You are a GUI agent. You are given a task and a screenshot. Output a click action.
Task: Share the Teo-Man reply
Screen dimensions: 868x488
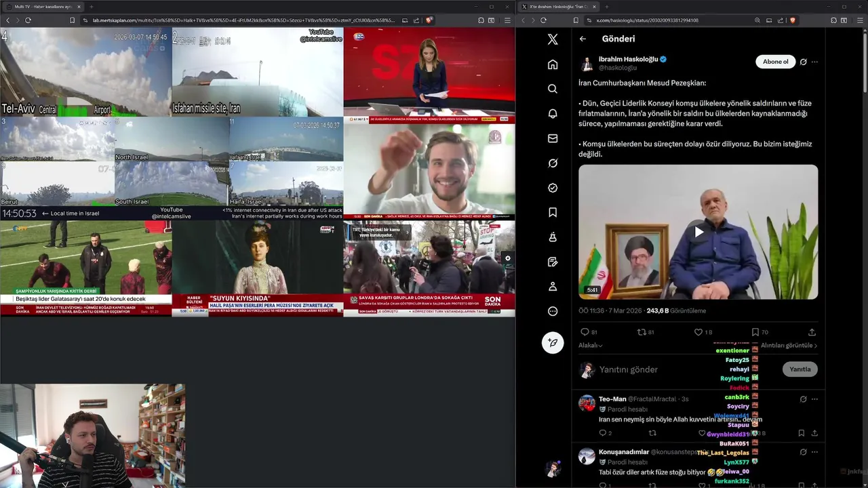(814, 433)
